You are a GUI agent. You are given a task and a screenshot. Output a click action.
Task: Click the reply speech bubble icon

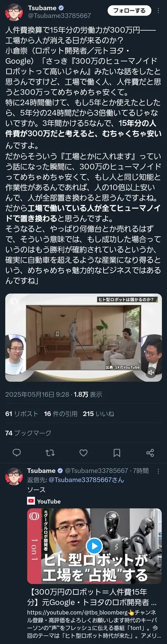(17, 453)
